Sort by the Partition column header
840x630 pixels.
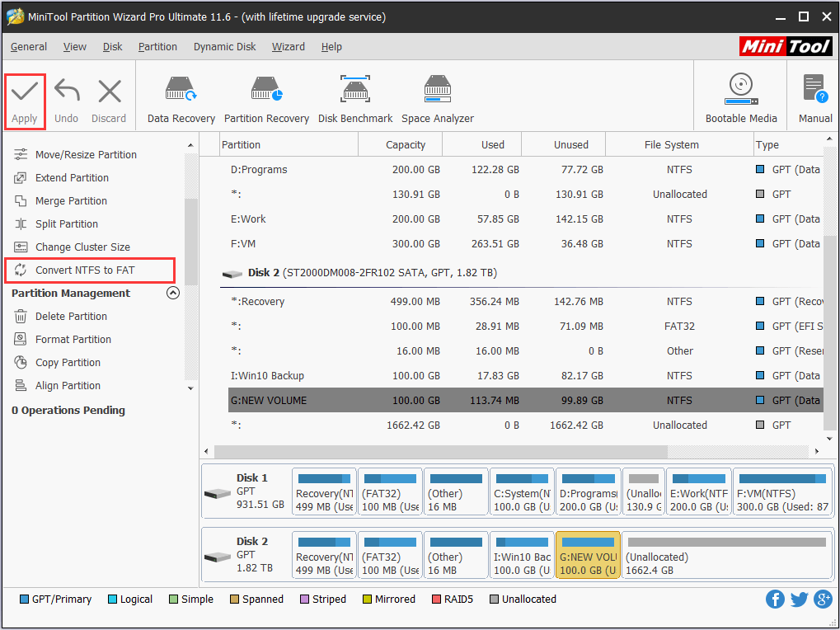tap(289, 144)
